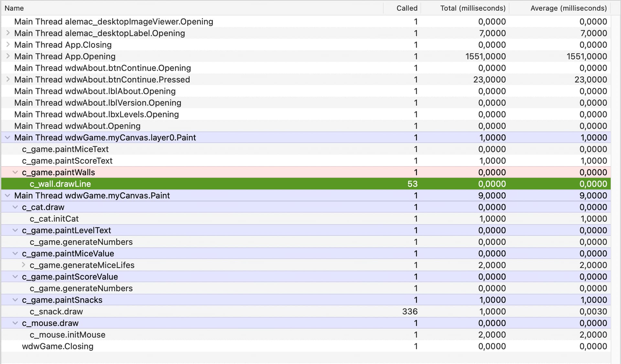
Task: Expand wdwAbout.btnContinue.Pressed row
Action: tap(8, 80)
